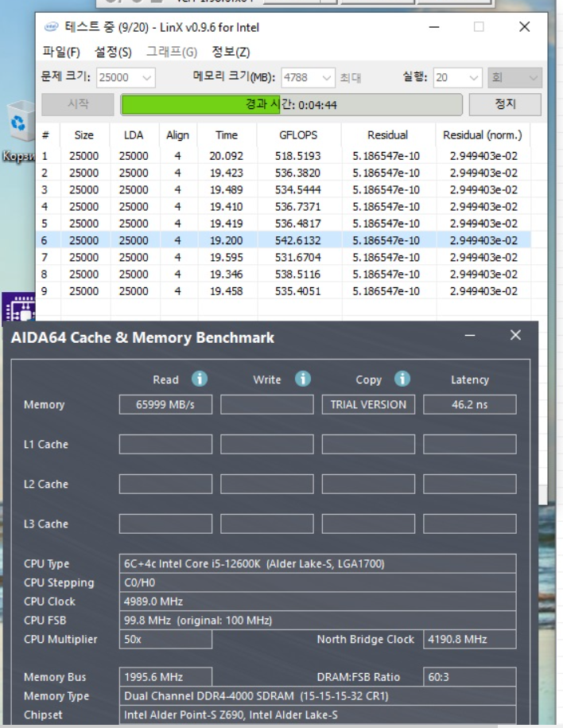Open the 정보(Z) menu in LinX

point(231,52)
